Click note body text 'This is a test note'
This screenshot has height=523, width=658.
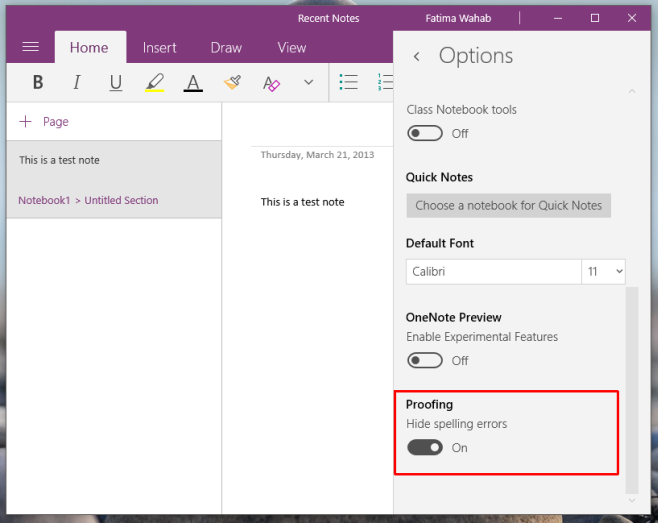coord(303,202)
